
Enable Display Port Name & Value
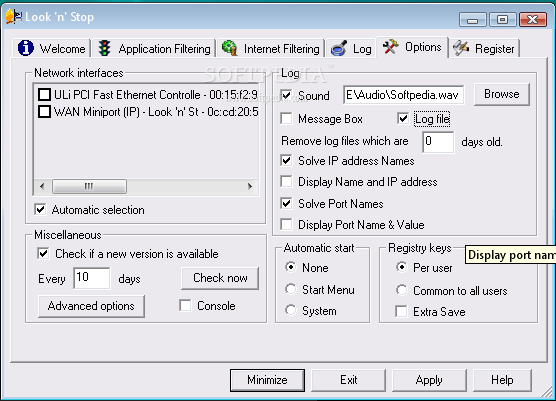[x=286, y=224]
